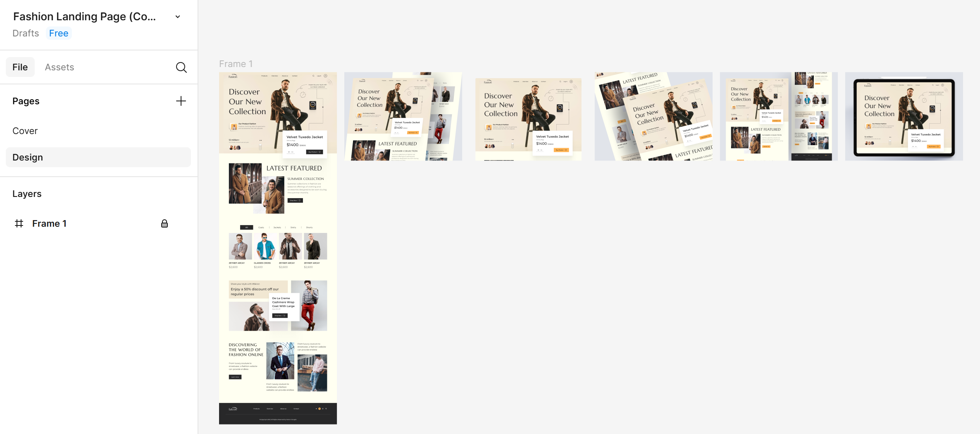Click the Fashion Landing Page file title
Viewport: 980px width, 434px height.
(85, 17)
